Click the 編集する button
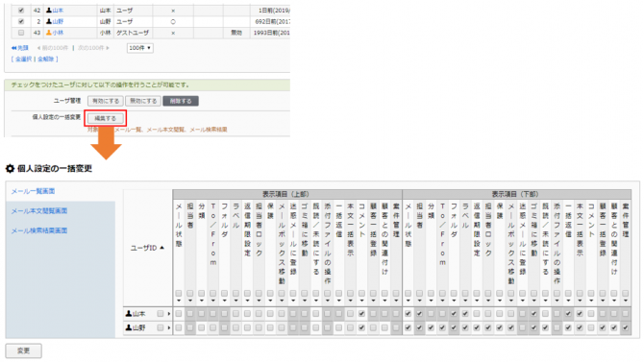644x362 pixels. click(x=106, y=118)
